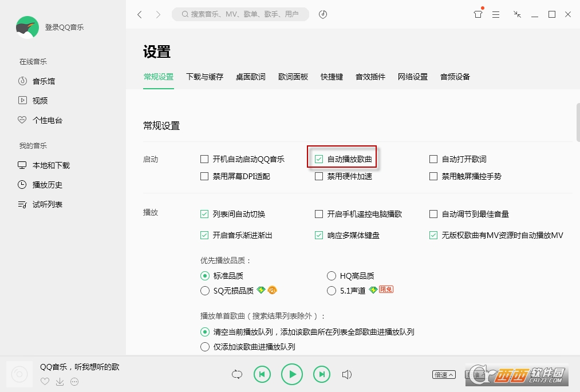Enable 禁用硬件加速 checkbox
Image resolution: width=580 pixels, height=392 pixels.
[318, 176]
